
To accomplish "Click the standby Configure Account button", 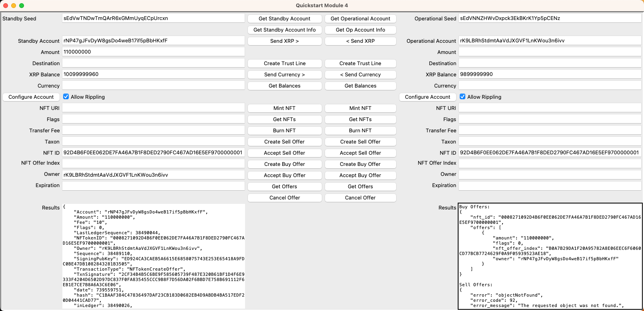I will (x=31, y=97).
